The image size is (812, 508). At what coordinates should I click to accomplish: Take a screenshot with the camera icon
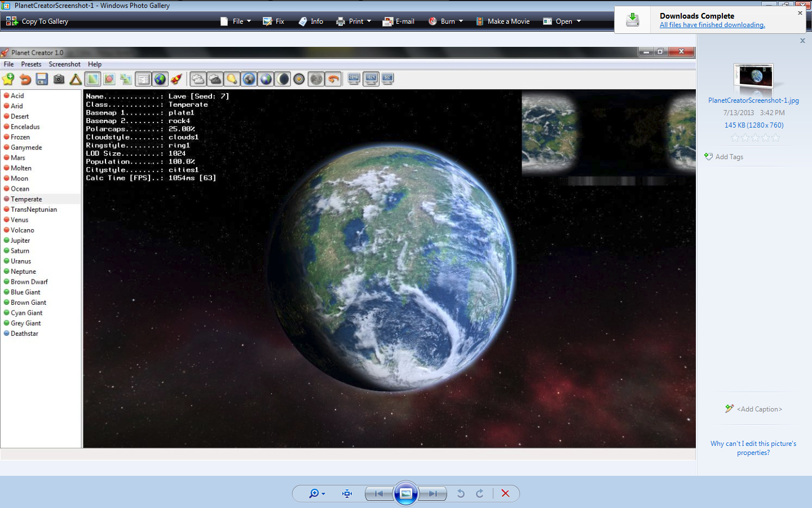[x=59, y=79]
